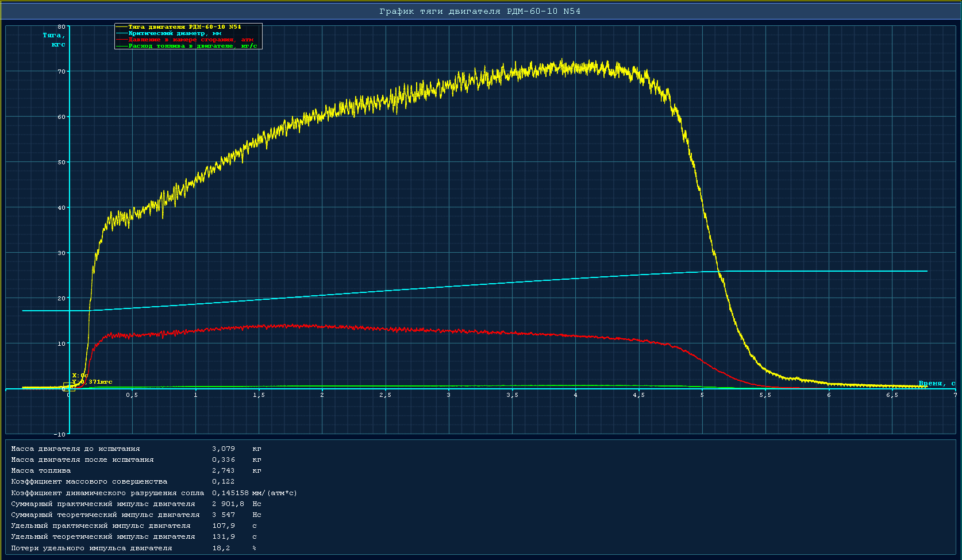962x560 pixels.
Task: Select legend entry 'Давление в камере сгорания, атм'
Action: pyautogui.click(x=191, y=40)
